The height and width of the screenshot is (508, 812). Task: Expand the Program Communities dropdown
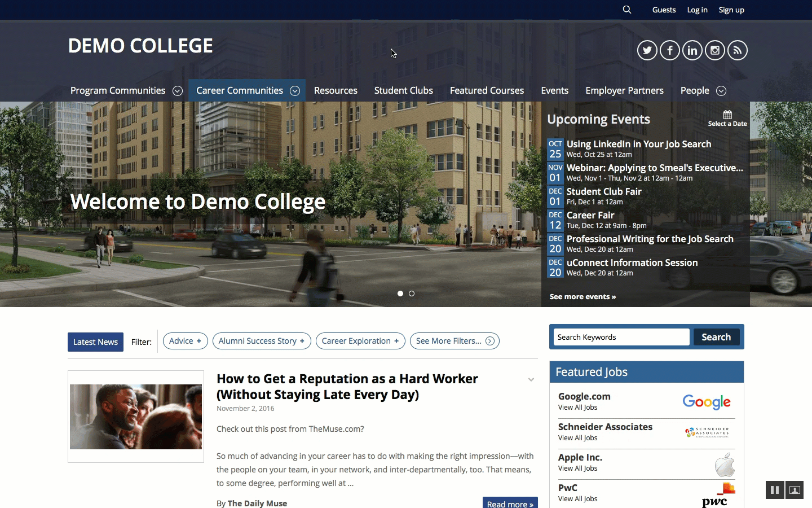[x=178, y=91]
